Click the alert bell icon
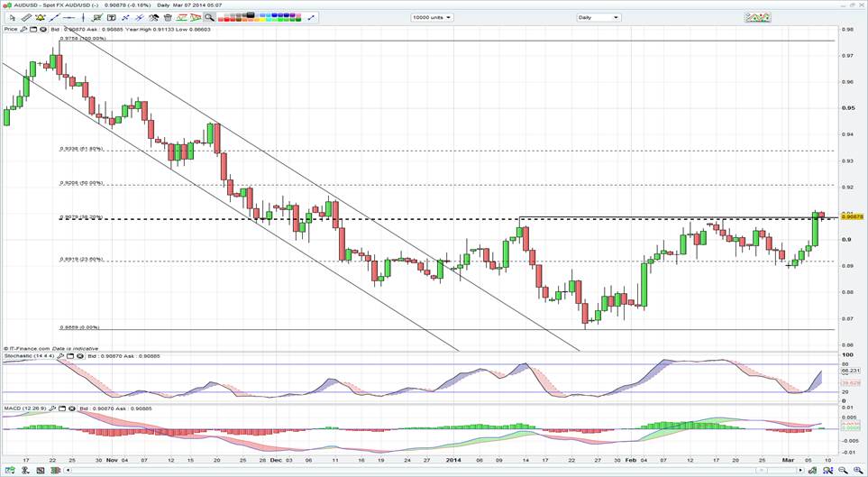Viewport: 868px width, 477px height. pyautogui.click(x=40, y=17)
